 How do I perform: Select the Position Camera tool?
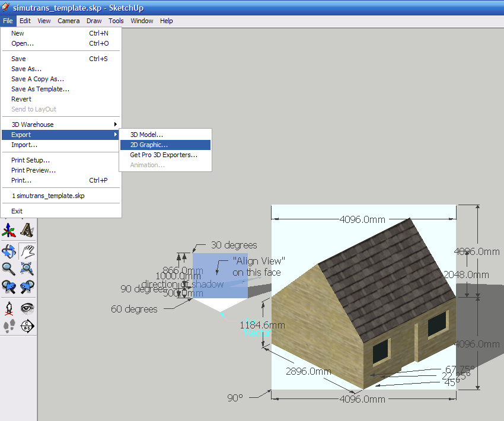pyautogui.click(x=9, y=308)
